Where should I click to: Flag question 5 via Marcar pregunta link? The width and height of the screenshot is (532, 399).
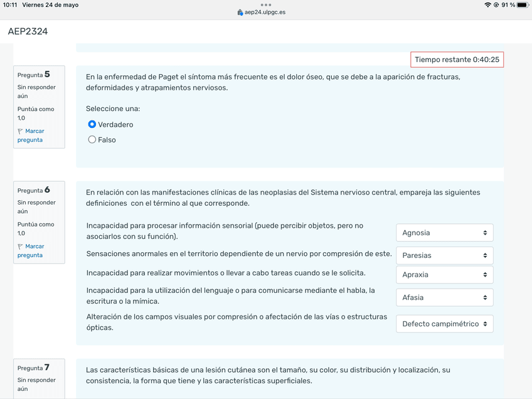[x=34, y=136]
